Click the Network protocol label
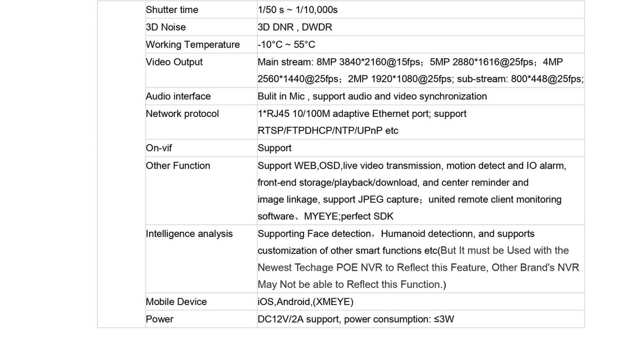The image size is (644, 345). (183, 113)
